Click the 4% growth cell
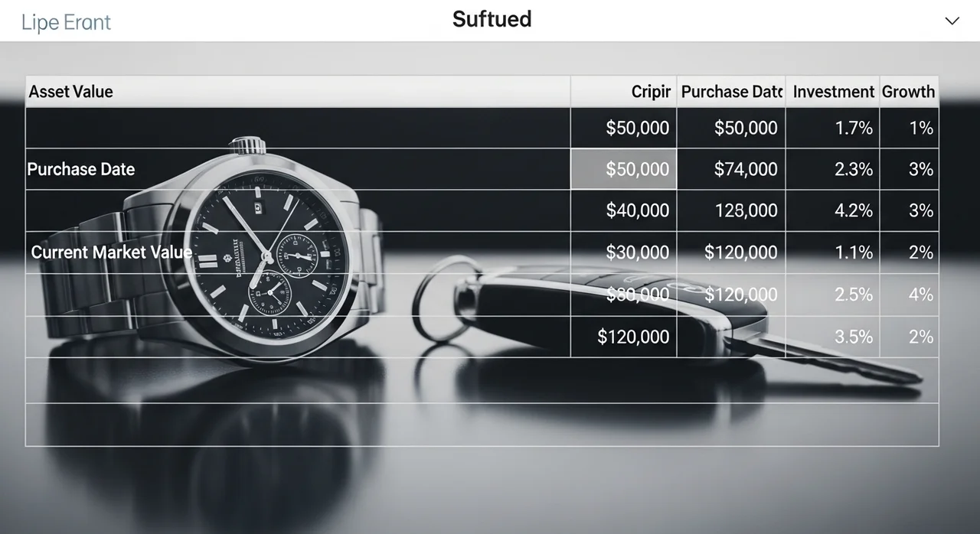 tap(920, 295)
